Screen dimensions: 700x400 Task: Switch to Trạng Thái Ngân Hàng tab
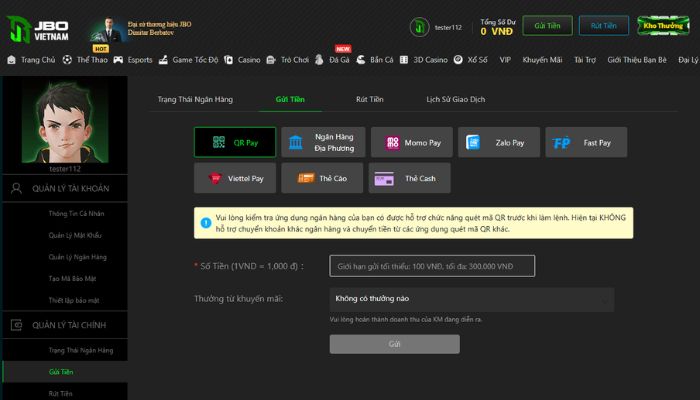tap(195, 99)
